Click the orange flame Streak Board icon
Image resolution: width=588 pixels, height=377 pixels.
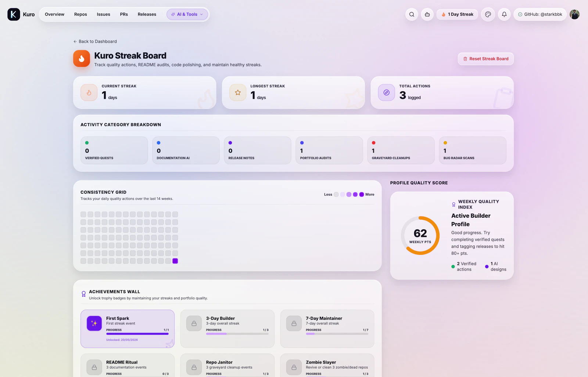tap(82, 58)
